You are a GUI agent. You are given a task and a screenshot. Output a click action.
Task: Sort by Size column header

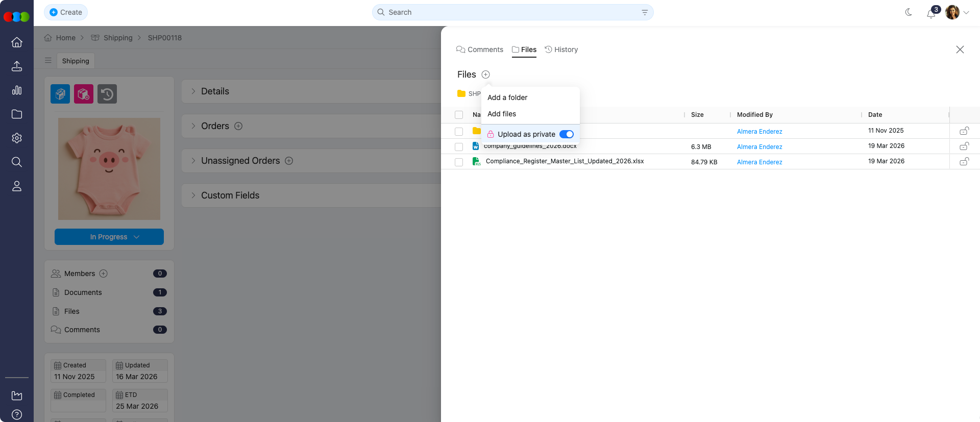(x=697, y=115)
